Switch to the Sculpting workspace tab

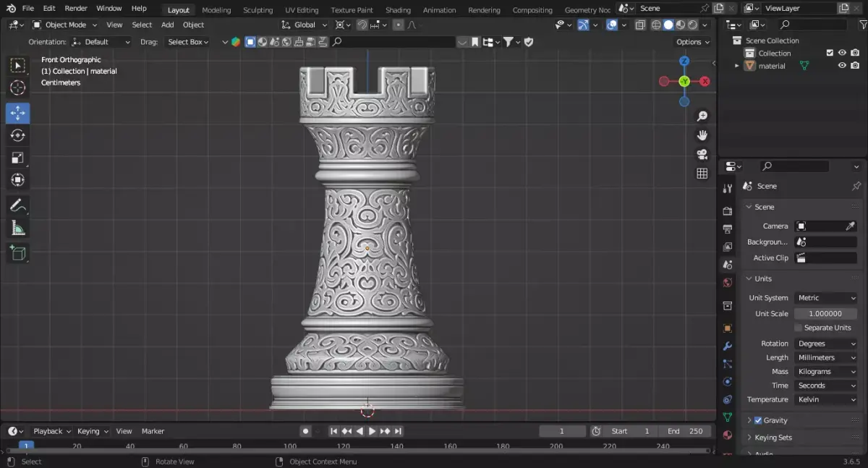pyautogui.click(x=258, y=10)
